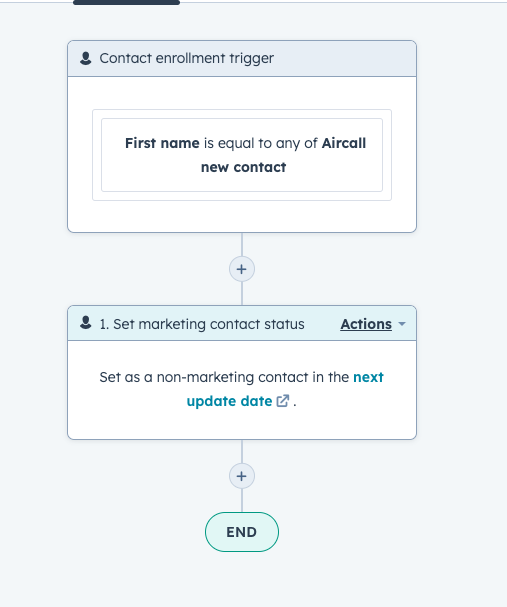
Task: Open the Actions dropdown menu
Action: [x=366, y=324]
